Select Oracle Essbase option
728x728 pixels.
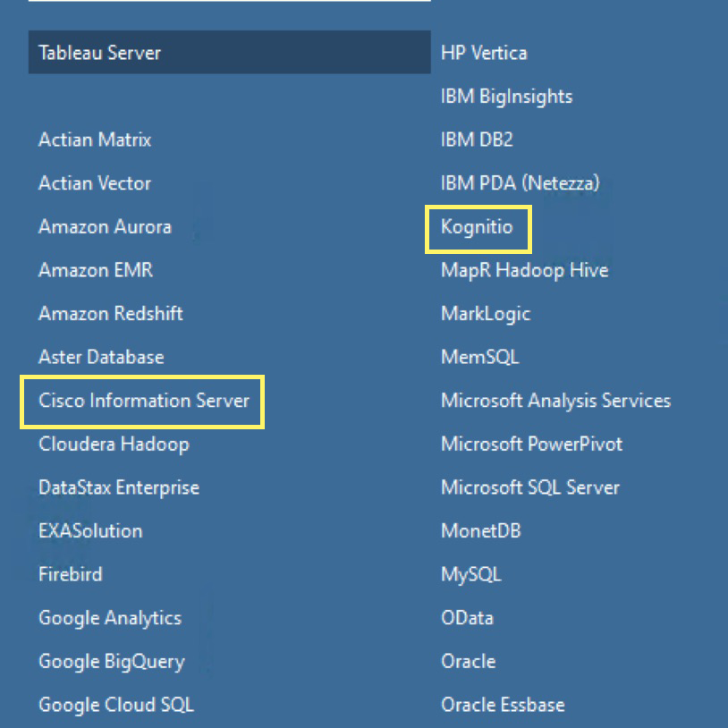503,705
